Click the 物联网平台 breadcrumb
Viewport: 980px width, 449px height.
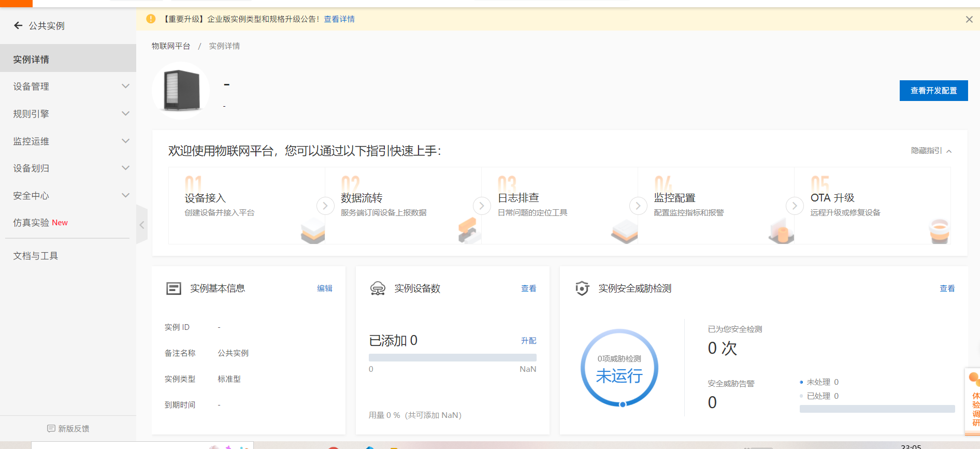coord(171,46)
